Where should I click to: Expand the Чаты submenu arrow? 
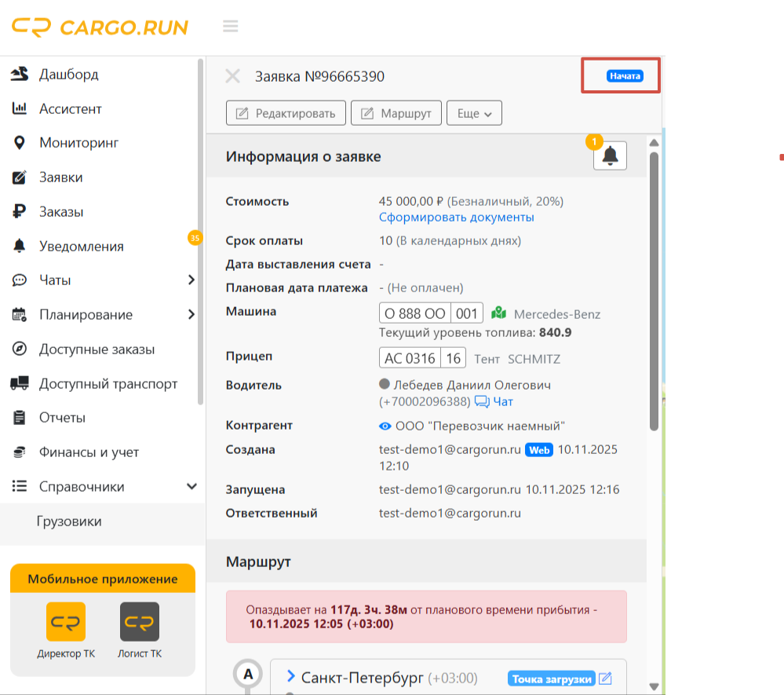point(191,280)
